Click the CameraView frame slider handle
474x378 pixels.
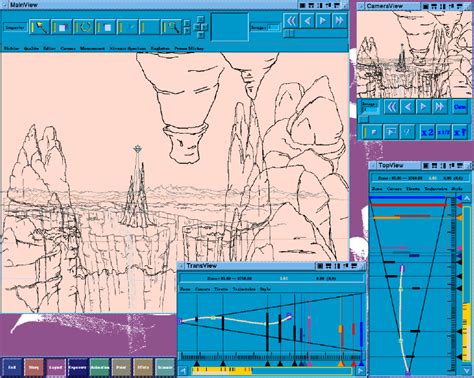365,119
